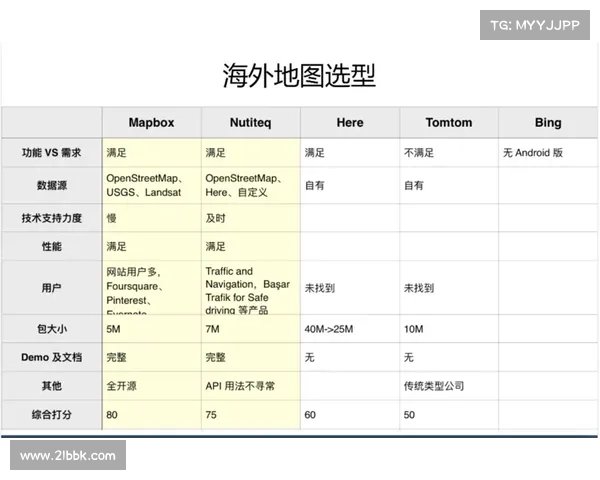Click the row header '其他'
Image resolution: width=600 pixels, height=480 pixels.
click(52, 386)
